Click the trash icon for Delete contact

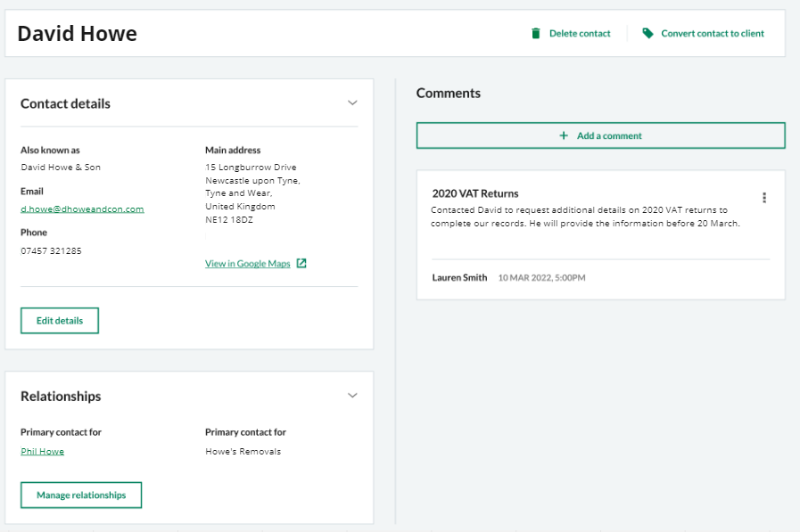536,34
